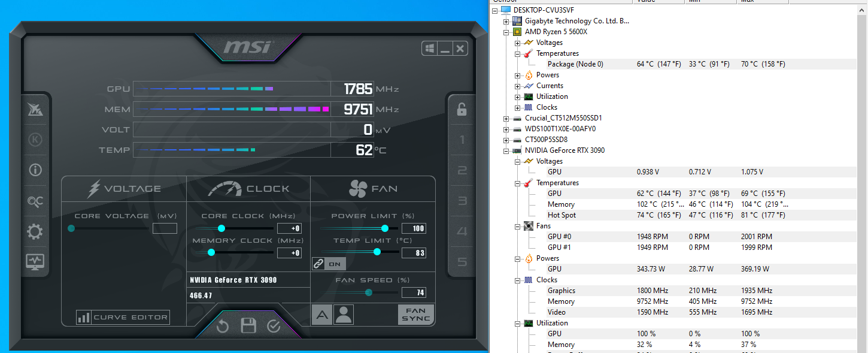Click the 1800 MHz Graphics clock value

pos(652,291)
